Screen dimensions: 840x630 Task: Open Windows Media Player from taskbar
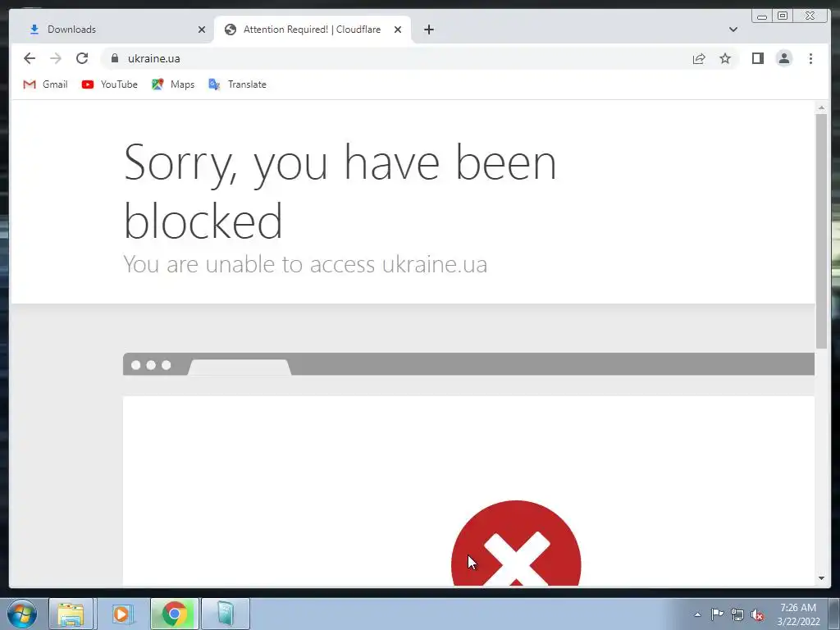[123, 614]
